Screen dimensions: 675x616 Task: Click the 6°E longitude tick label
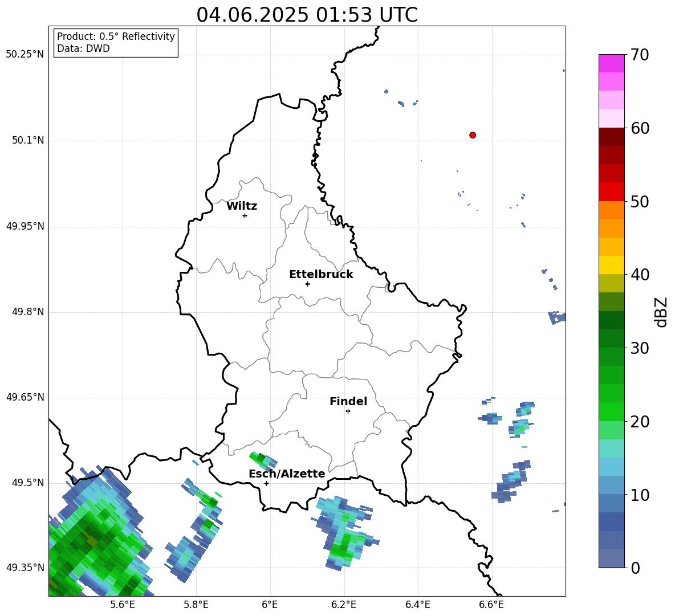click(270, 605)
